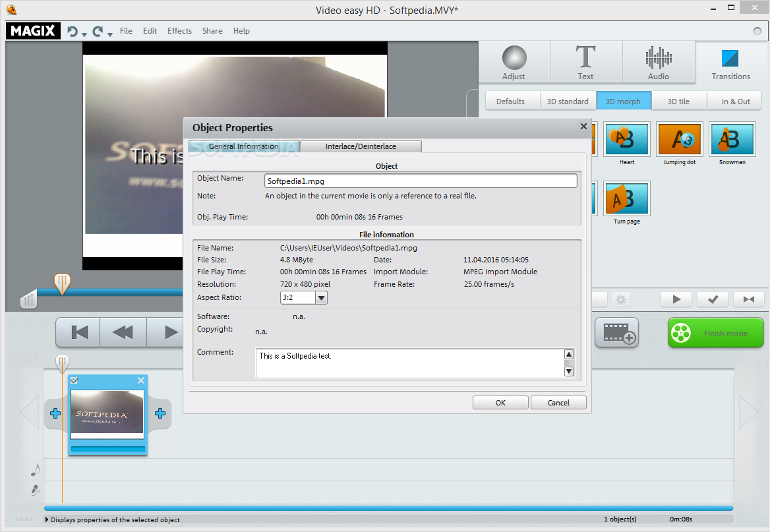This screenshot has width=770, height=532.
Task: Click the timeline scroll left arrow
Action: pyautogui.click(x=29, y=411)
